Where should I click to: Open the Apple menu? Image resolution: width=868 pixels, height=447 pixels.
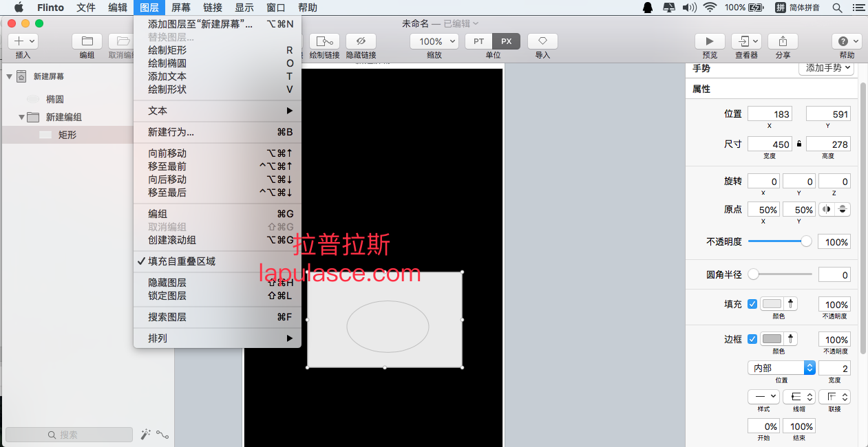click(x=19, y=8)
